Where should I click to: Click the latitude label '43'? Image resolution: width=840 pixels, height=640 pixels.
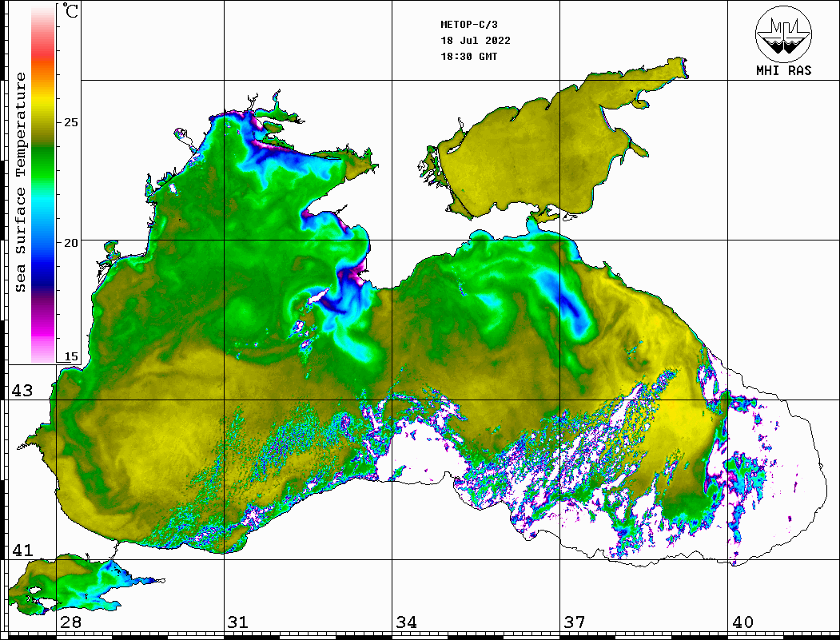point(22,391)
